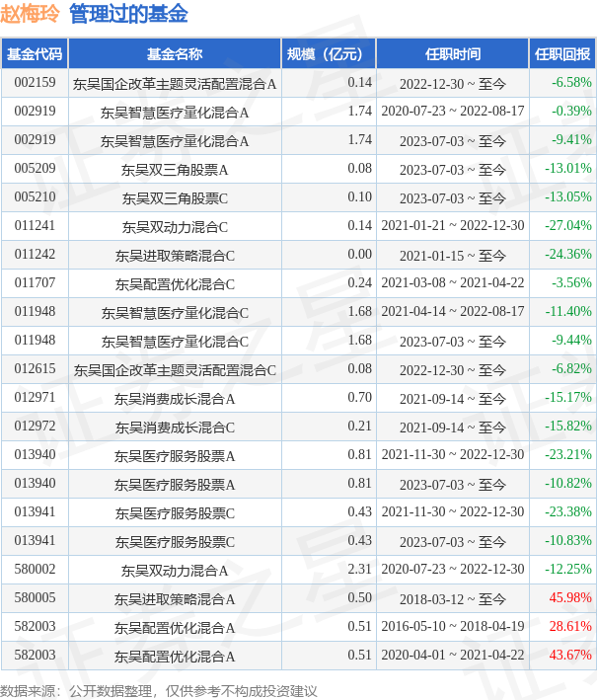The image size is (597, 700).
Task: Click fund name 东吴消费成长混合C
Action: tap(175, 427)
